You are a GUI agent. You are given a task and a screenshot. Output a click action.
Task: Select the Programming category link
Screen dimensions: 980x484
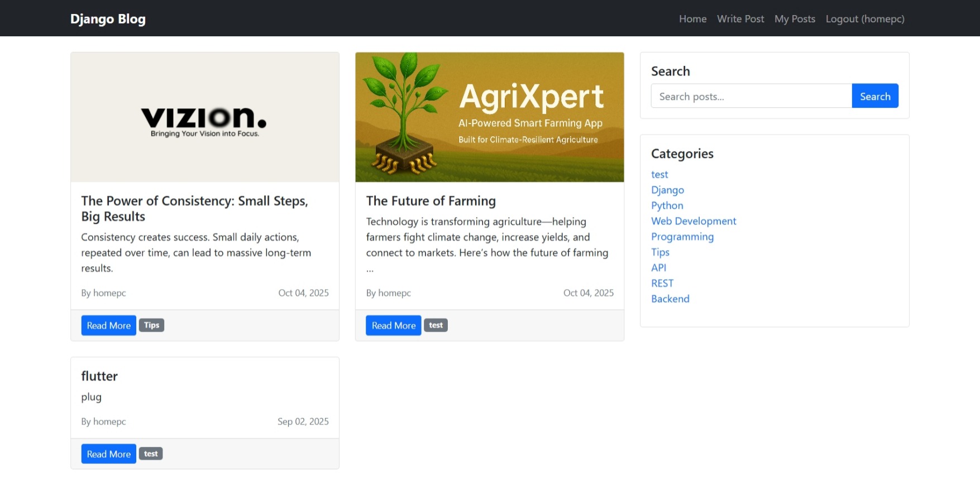682,237
